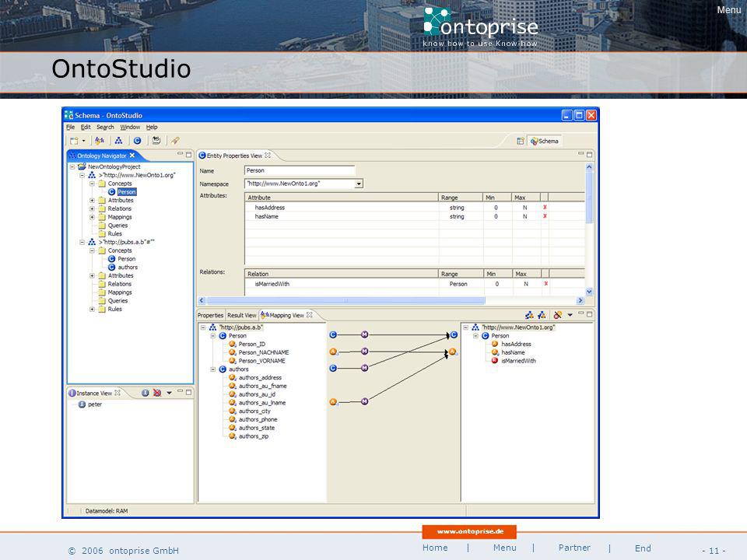The image size is (747, 560).
Task: Click the open perspective icon beside Schema
Action: 521,141
